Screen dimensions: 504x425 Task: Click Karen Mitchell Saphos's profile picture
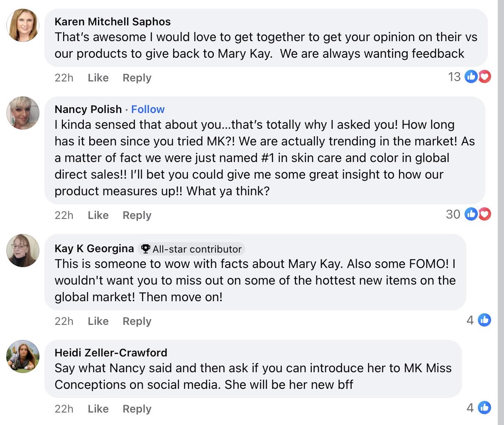click(23, 25)
